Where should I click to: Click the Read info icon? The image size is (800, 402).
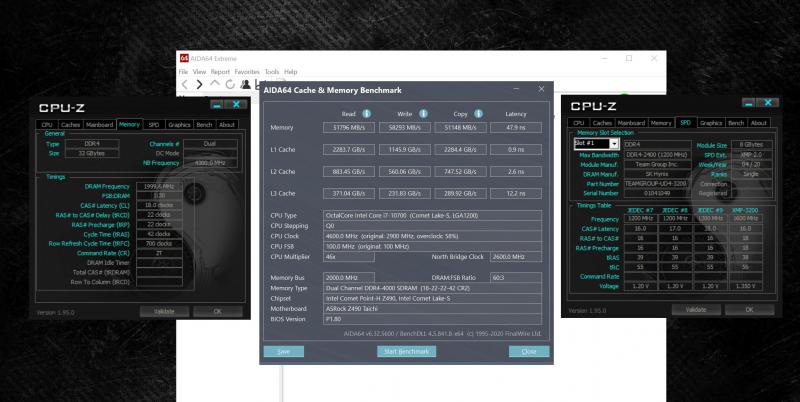[366, 113]
